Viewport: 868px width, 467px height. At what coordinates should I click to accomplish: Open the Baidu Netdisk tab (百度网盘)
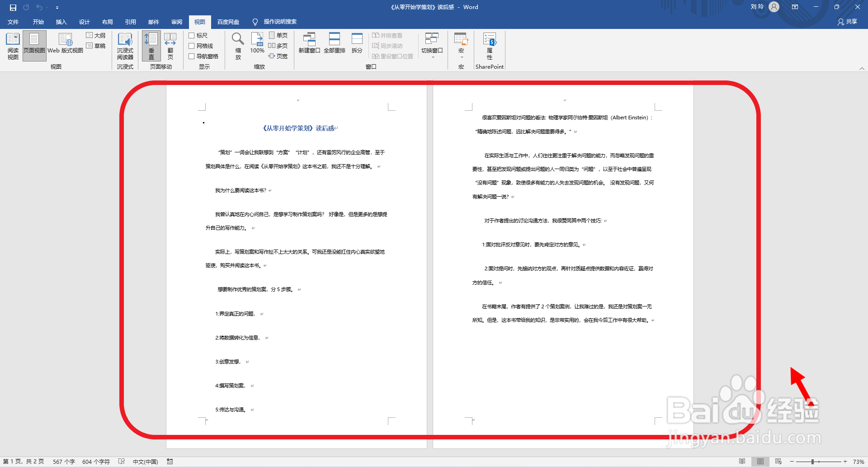click(228, 22)
